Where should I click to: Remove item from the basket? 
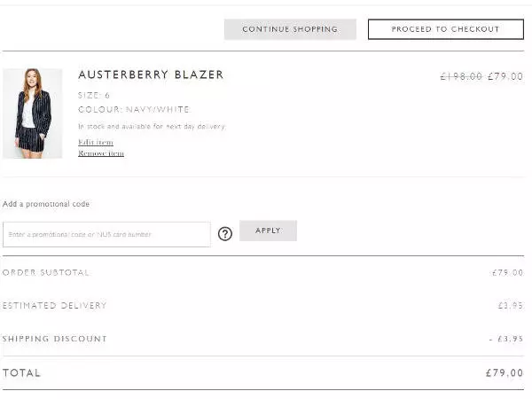[x=101, y=153]
